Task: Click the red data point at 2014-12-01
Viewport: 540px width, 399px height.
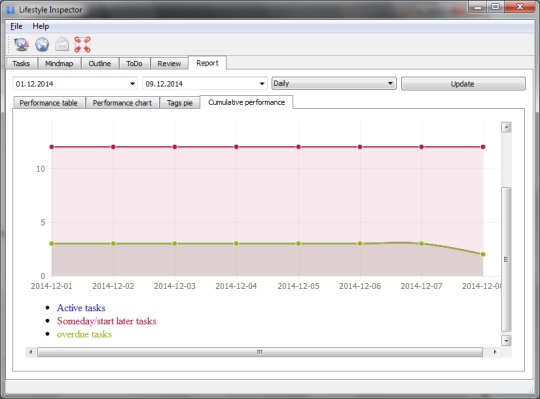Action: [x=52, y=147]
